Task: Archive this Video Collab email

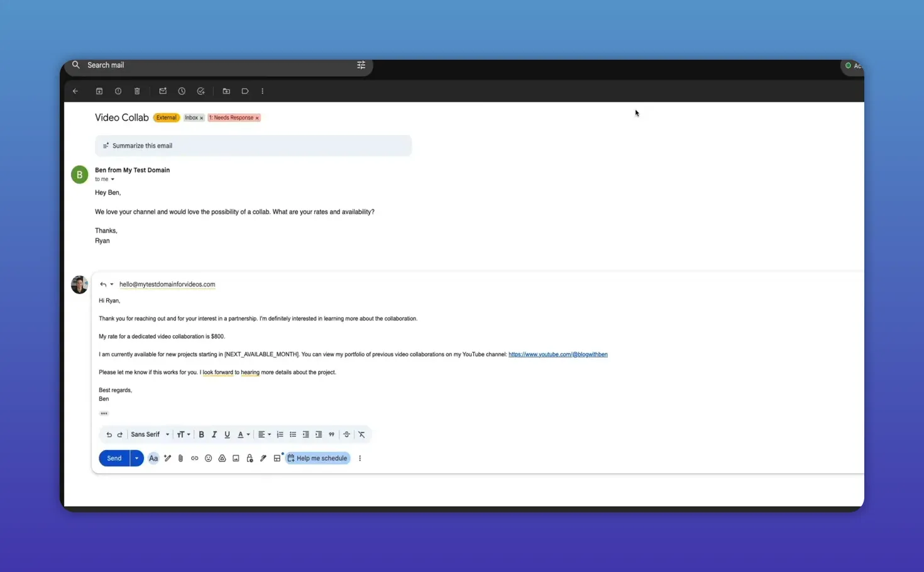Action: click(x=99, y=91)
